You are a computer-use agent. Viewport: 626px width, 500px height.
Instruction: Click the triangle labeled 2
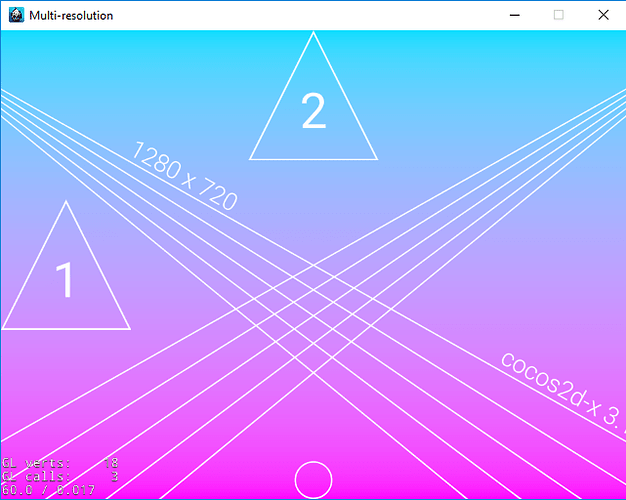click(x=313, y=96)
